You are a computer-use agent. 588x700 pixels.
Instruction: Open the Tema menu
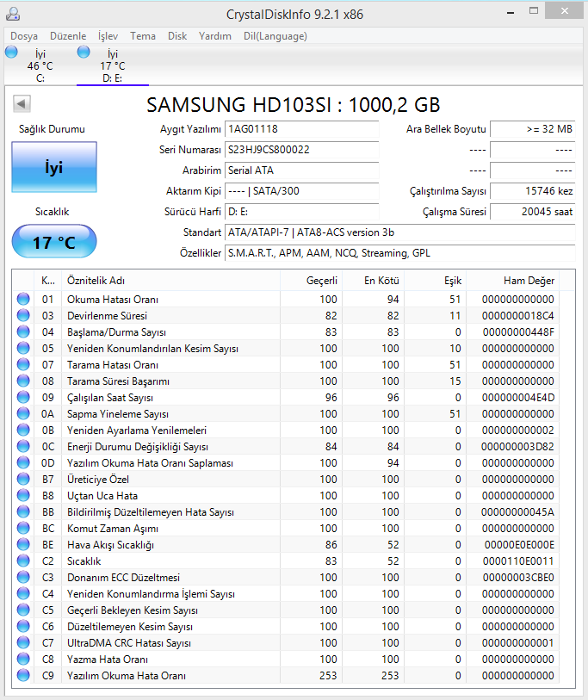(143, 36)
